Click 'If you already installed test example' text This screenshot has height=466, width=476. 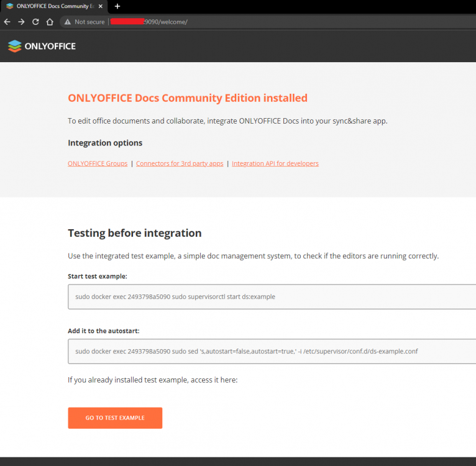coord(153,380)
